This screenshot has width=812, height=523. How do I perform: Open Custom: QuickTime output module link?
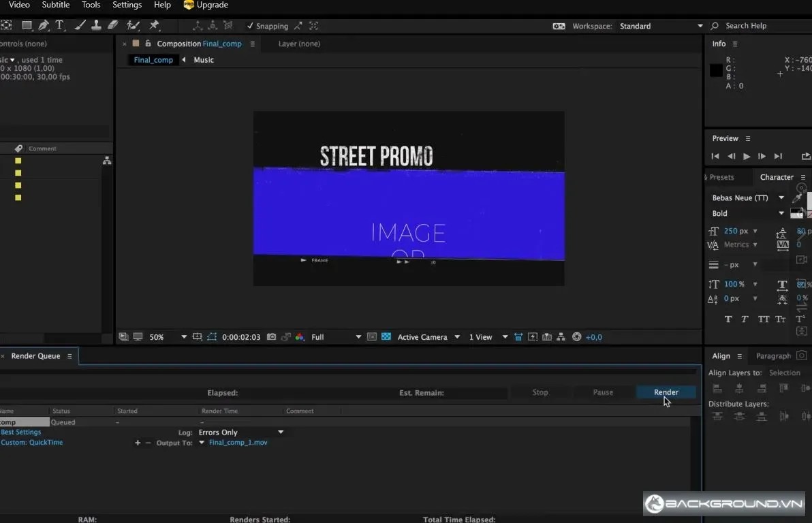(x=31, y=442)
